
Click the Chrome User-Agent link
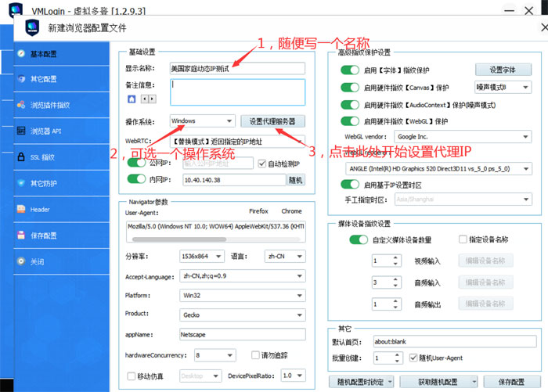click(x=291, y=211)
